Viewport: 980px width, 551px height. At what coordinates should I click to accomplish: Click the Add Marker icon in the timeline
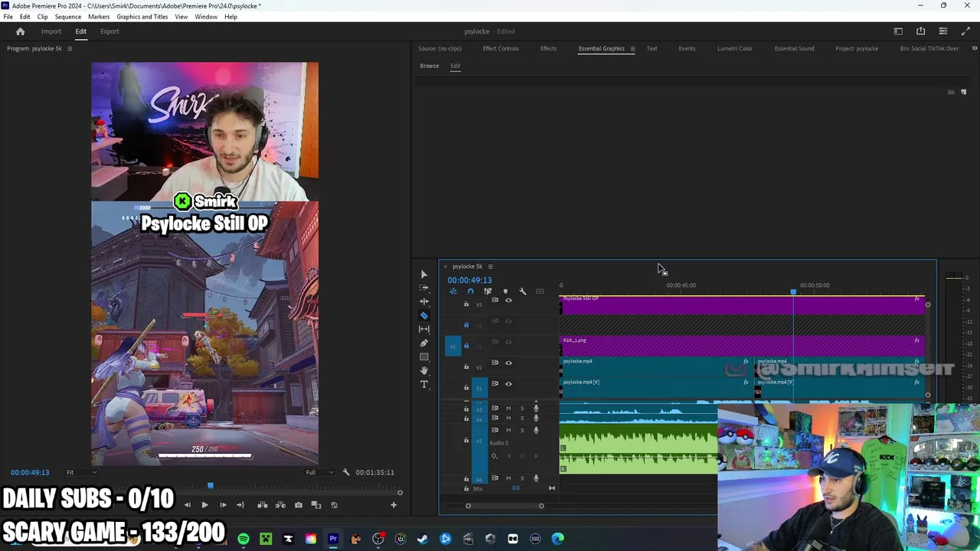click(505, 292)
